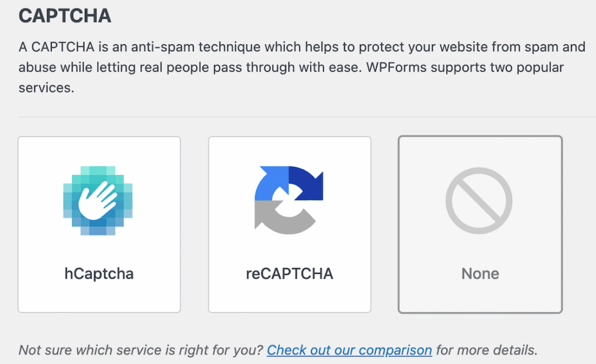Viewport: 596px width, 364px height.
Task: Click the "hCaptcha" text label
Action: click(x=99, y=274)
